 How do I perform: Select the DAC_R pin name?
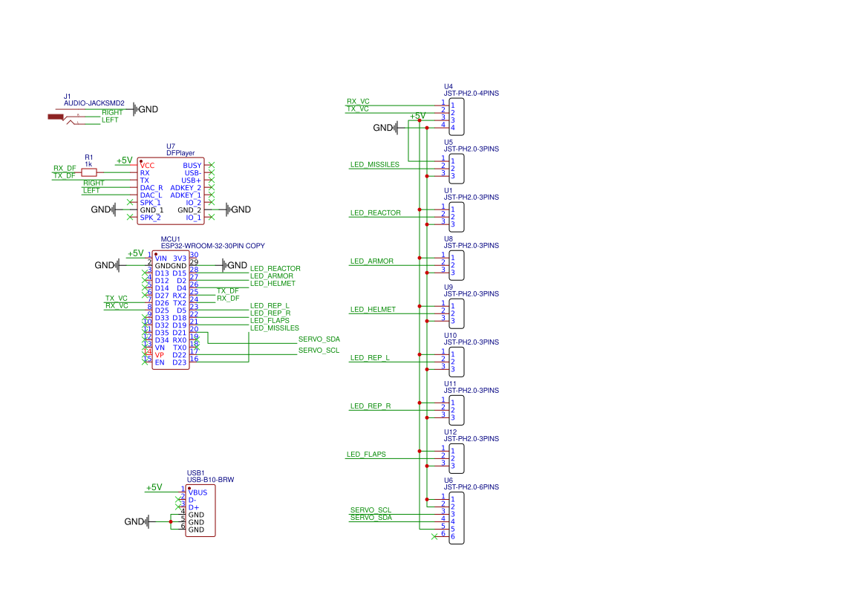point(151,188)
